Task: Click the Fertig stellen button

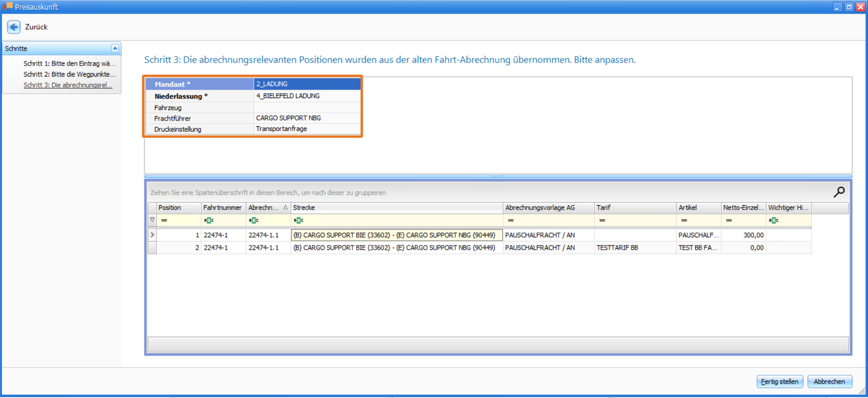Action: (x=780, y=381)
